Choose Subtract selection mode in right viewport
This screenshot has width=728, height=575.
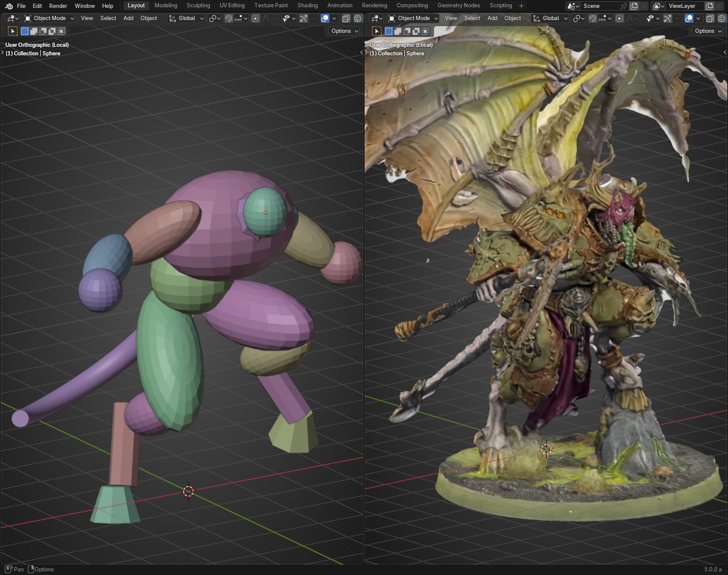pos(407,31)
